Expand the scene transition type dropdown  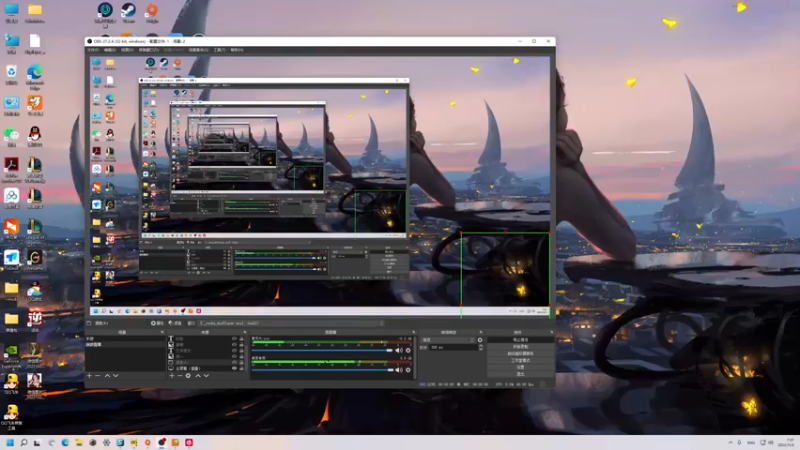448,340
